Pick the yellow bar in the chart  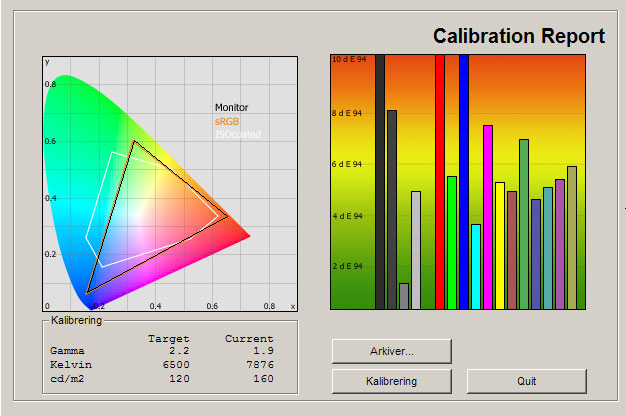point(500,246)
